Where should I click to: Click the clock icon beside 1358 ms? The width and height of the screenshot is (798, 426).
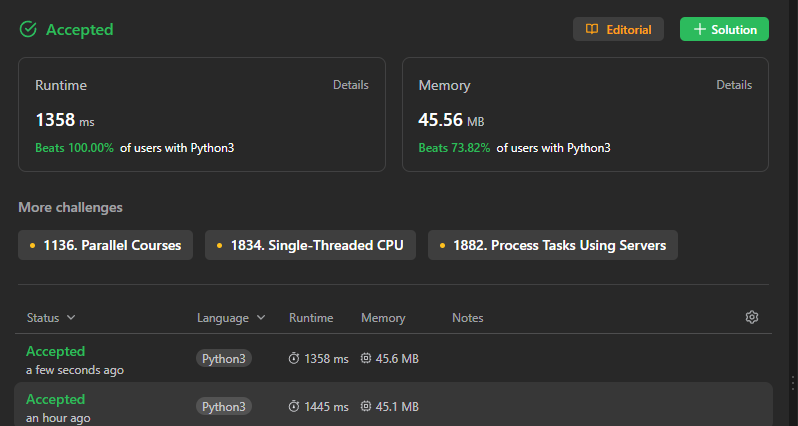[294, 359]
